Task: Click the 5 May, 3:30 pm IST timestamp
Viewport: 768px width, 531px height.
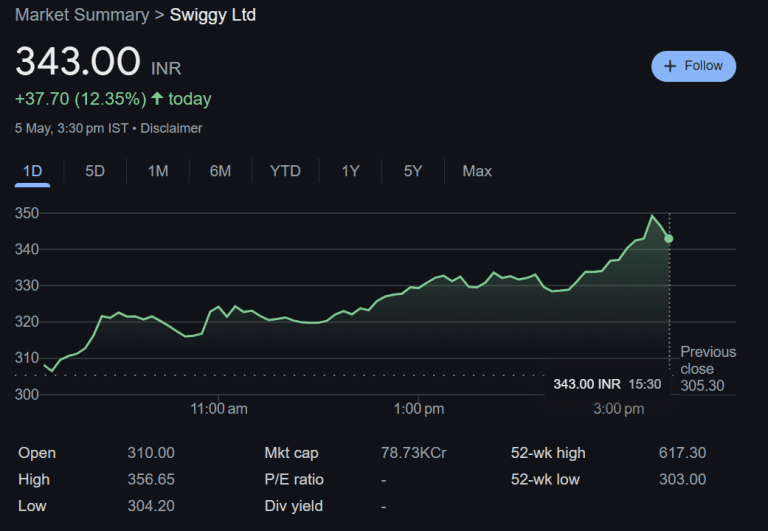Action: 72,128
